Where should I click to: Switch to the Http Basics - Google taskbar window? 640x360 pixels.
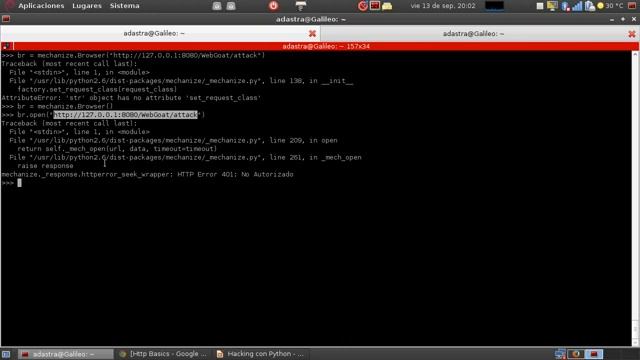163,354
